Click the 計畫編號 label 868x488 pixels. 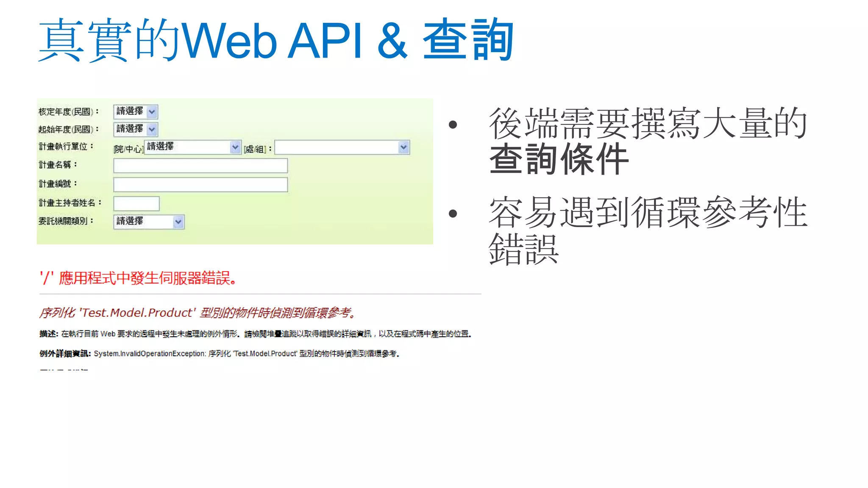pyautogui.click(x=58, y=183)
